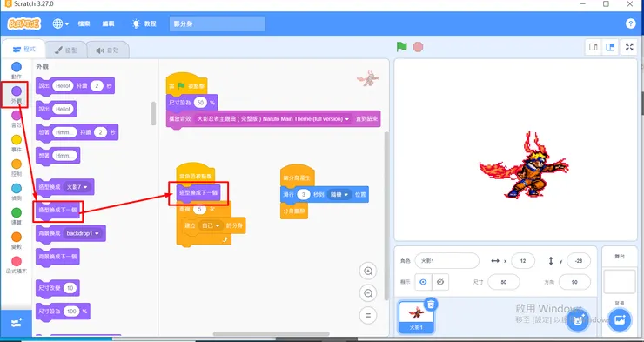This screenshot has width=644, height=342.
Task: Open the choose a backdrop button
Action: tap(620, 320)
